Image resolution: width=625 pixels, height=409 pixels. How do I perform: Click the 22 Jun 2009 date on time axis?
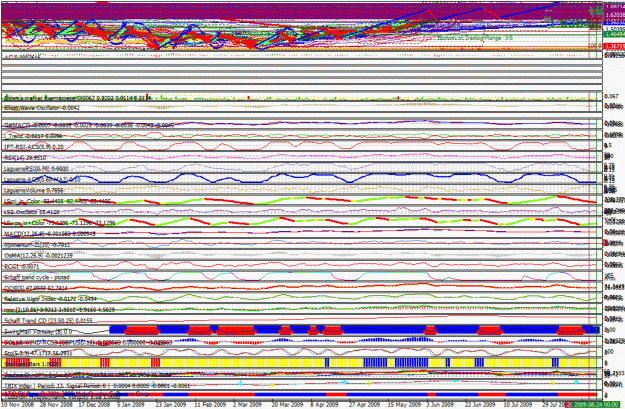pos(480,405)
